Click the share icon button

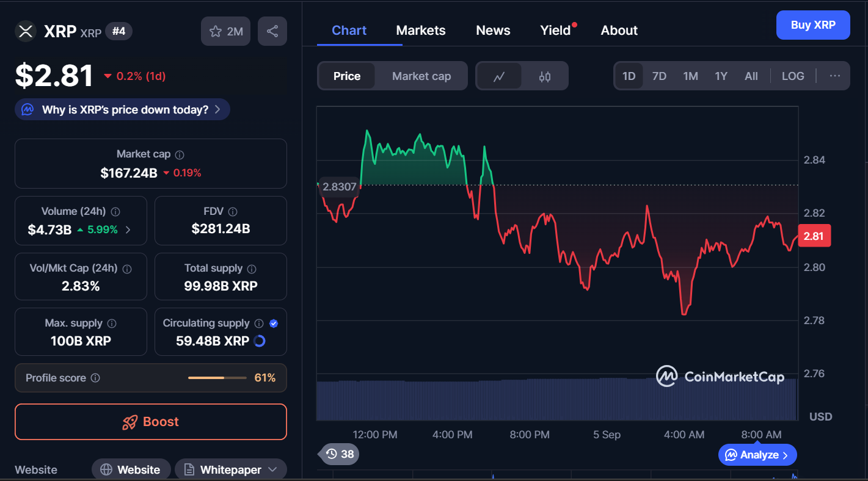coord(272,31)
